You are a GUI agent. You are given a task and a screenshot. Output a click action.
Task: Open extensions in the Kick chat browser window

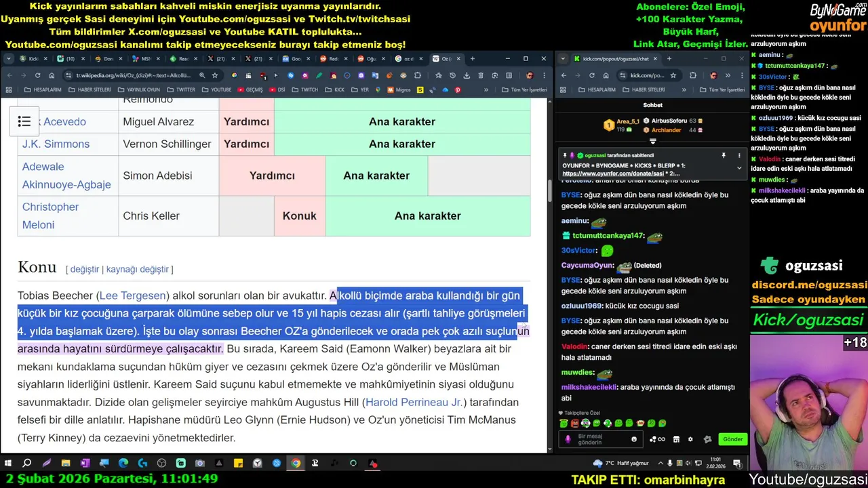693,75
